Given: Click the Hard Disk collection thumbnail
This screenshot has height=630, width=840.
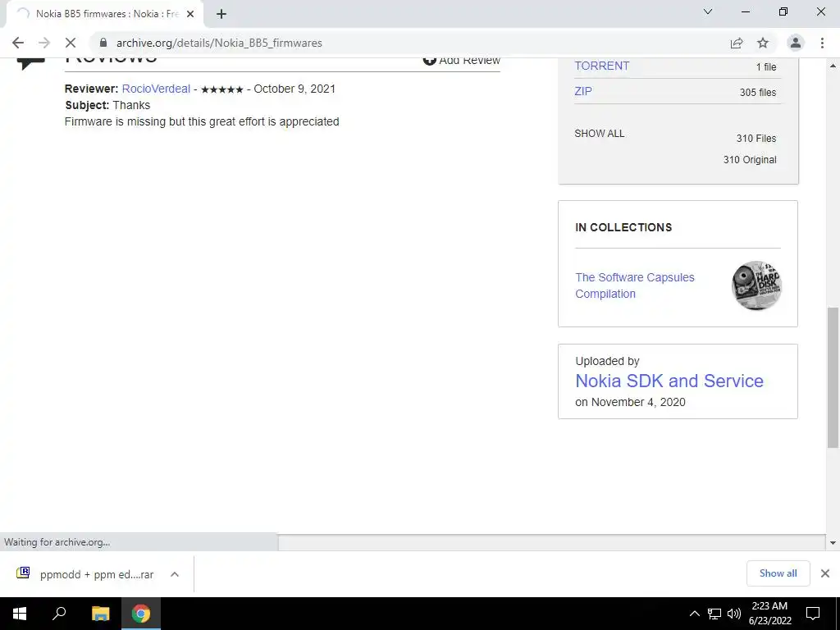Looking at the screenshot, I should [756, 285].
